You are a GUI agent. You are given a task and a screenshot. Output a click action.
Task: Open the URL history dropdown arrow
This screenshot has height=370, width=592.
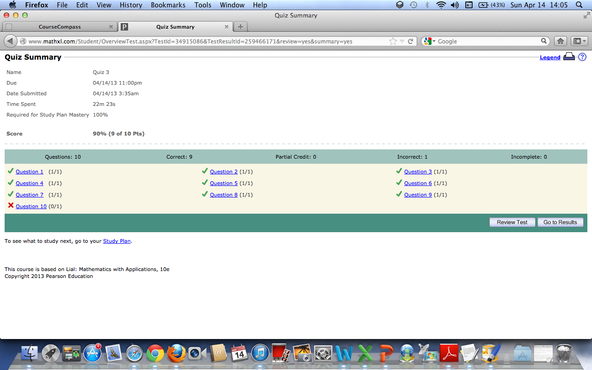[402, 41]
